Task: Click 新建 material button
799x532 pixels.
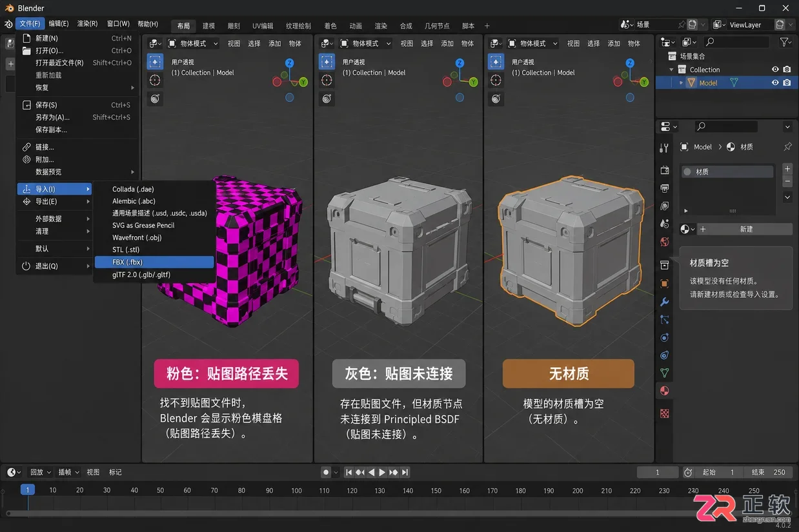Action: point(746,229)
